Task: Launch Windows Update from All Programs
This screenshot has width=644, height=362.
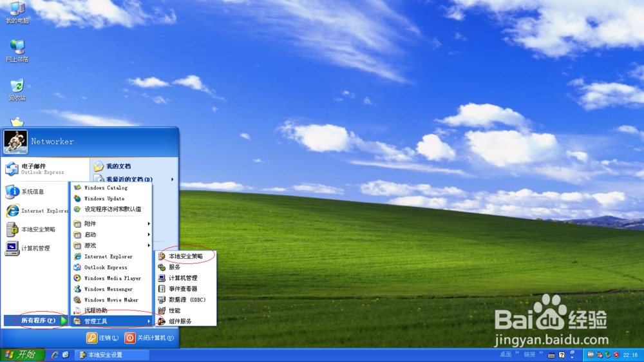Action: coord(111,198)
